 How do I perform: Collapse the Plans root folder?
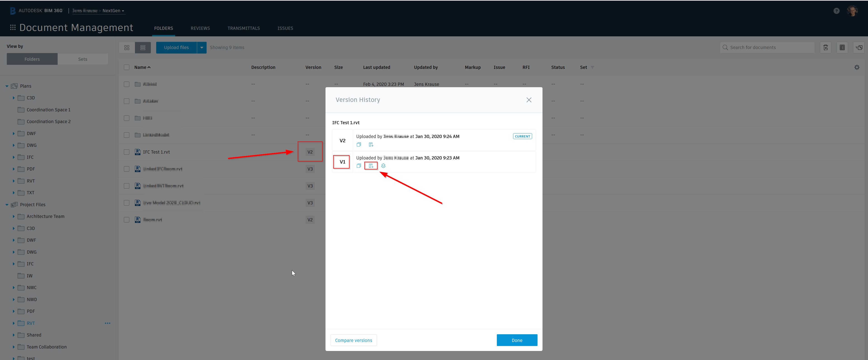tap(7, 86)
